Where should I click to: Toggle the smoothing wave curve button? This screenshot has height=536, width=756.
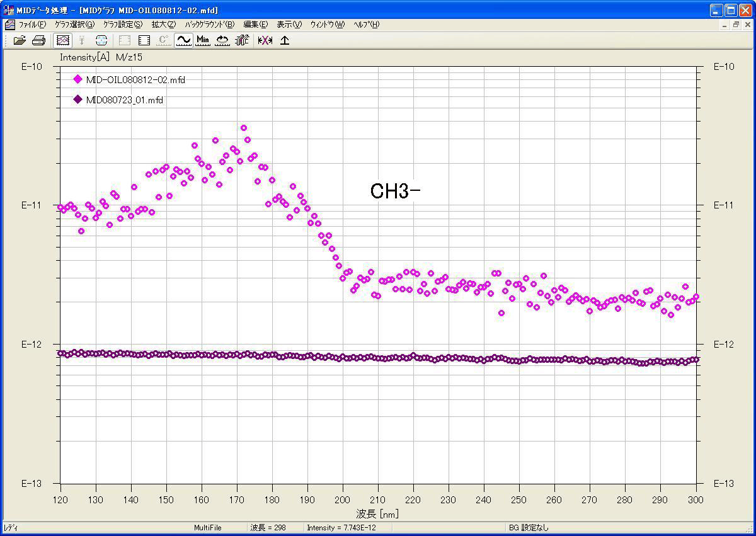pos(183,40)
